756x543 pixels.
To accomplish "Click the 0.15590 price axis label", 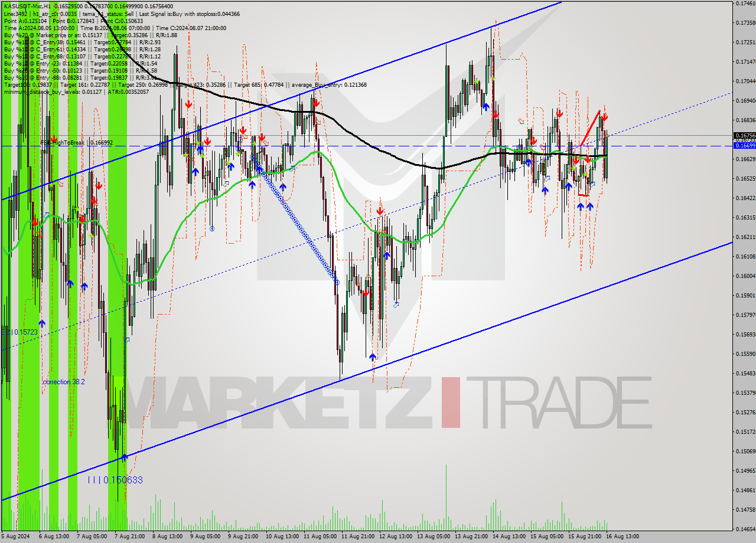I will coord(745,354).
